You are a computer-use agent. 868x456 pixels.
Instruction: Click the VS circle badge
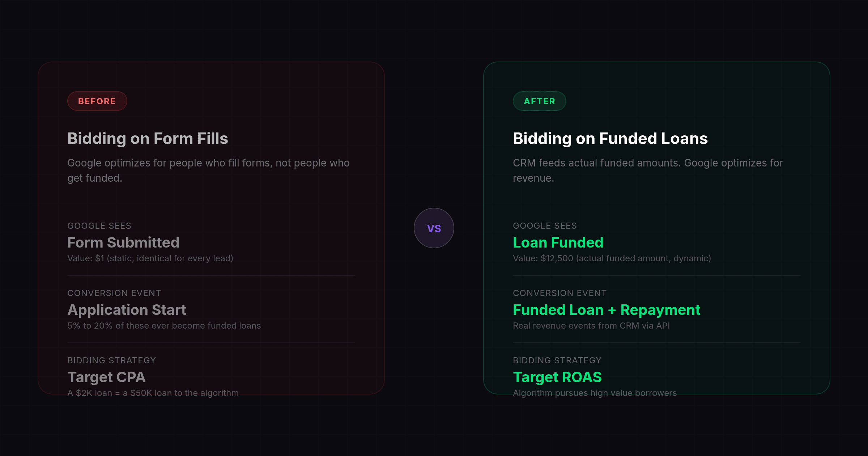point(434,228)
